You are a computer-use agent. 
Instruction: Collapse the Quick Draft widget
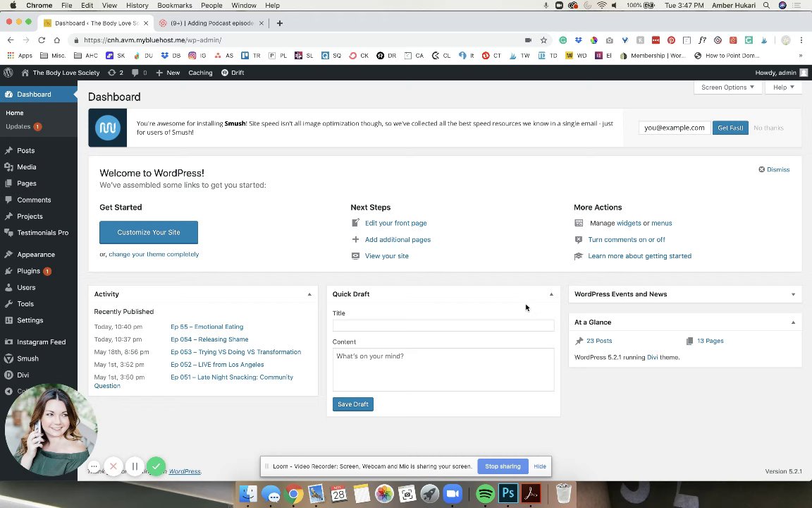(x=551, y=294)
